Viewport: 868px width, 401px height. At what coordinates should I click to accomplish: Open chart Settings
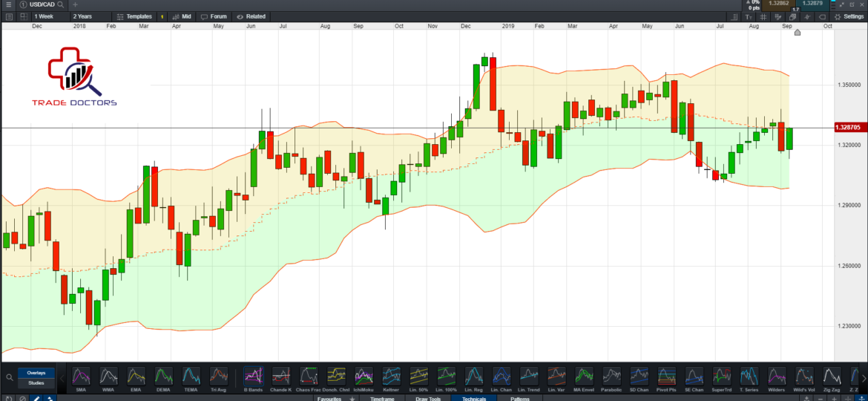(849, 16)
